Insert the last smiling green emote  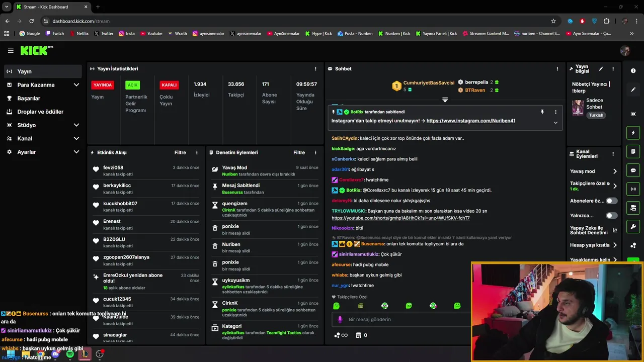pyautogui.click(x=457, y=306)
